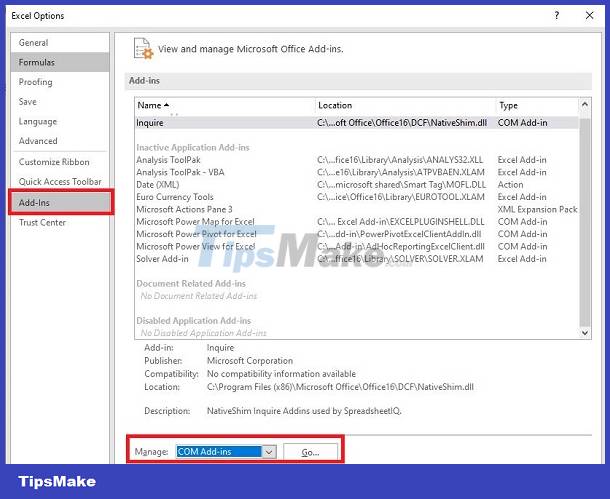Viewport: 610px width, 499px height.
Task: Select the Inquire add-in row
Action: 357,123
